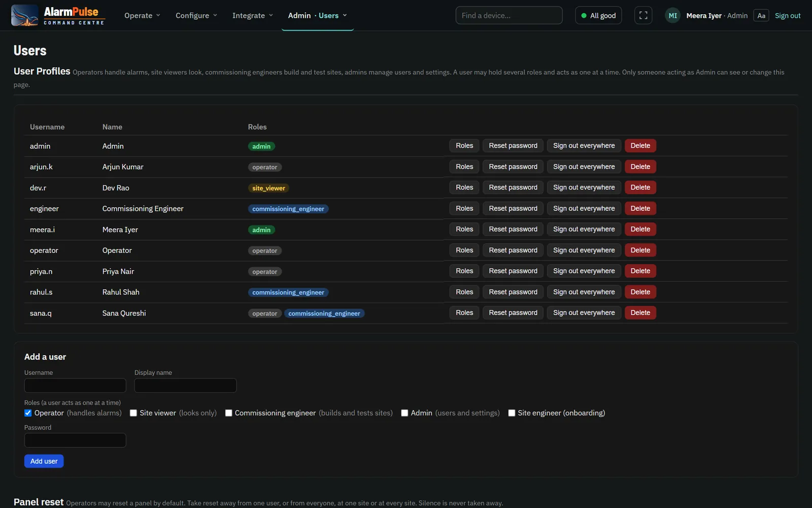Click the All good status indicator
This screenshot has width=812, height=508.
598,15
